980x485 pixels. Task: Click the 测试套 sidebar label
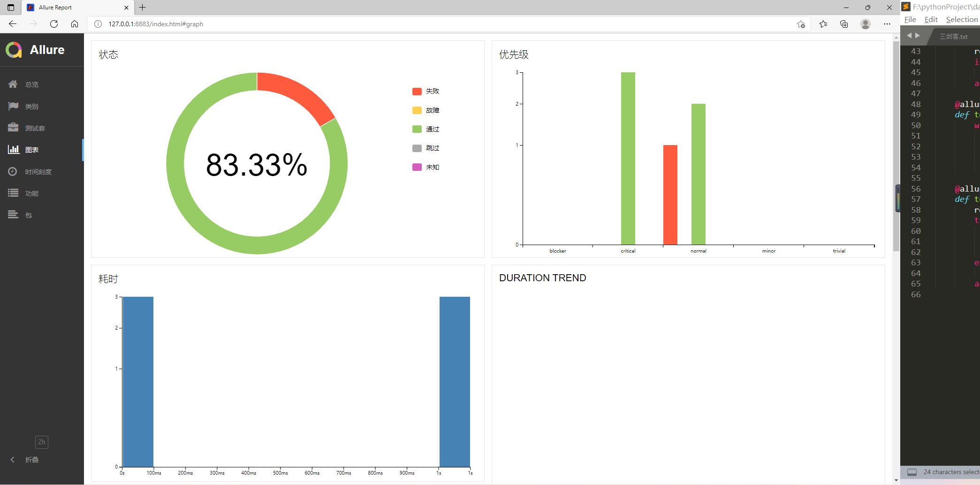click(35, 128)
